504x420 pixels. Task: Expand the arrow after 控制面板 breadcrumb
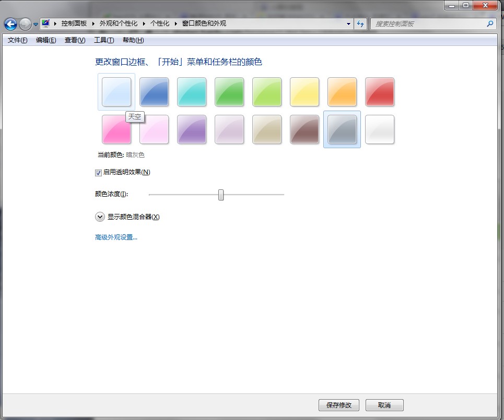click(93, 23)
